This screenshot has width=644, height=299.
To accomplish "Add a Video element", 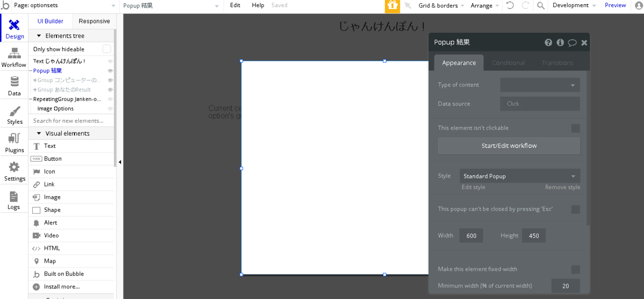I will (x=72, y=235).
